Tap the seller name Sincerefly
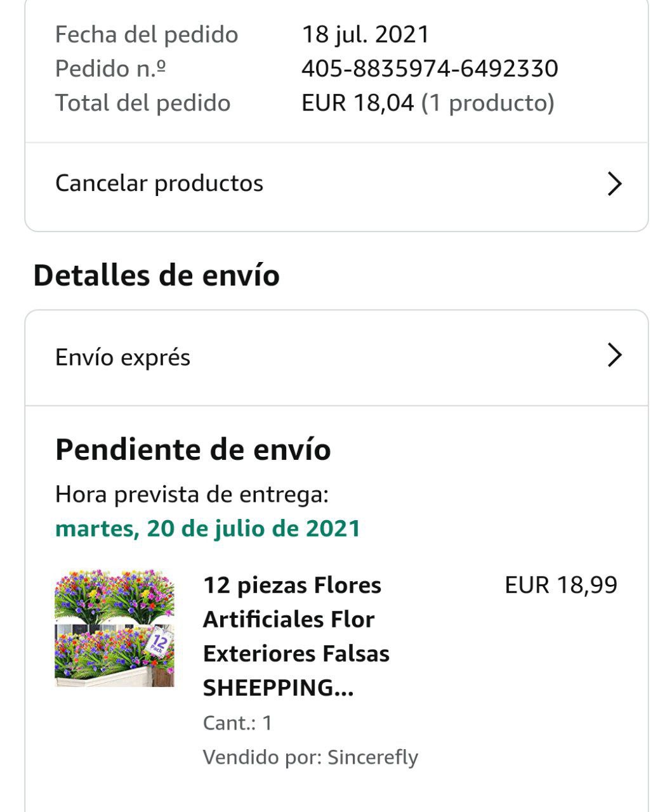This screenshot has width=672, height=812. click(373, 757)
